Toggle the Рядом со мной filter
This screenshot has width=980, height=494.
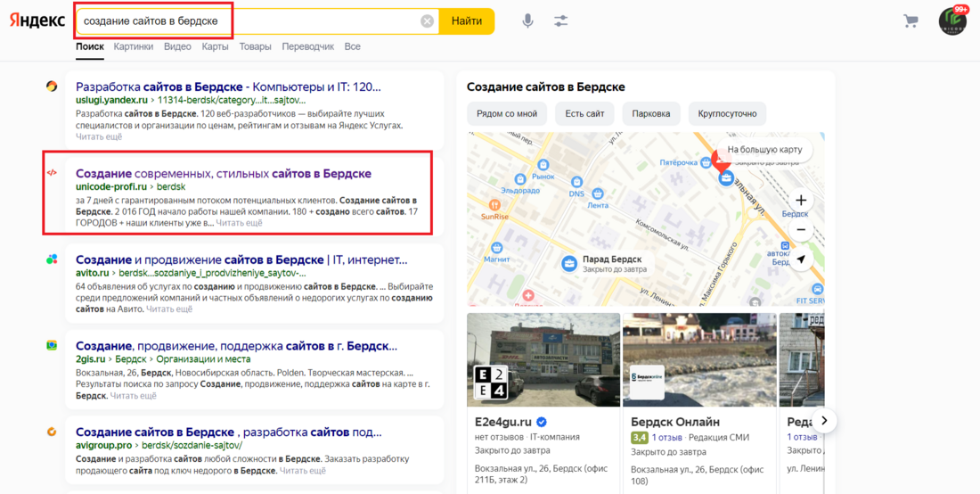pyautogui.click(x=507, y=114)
